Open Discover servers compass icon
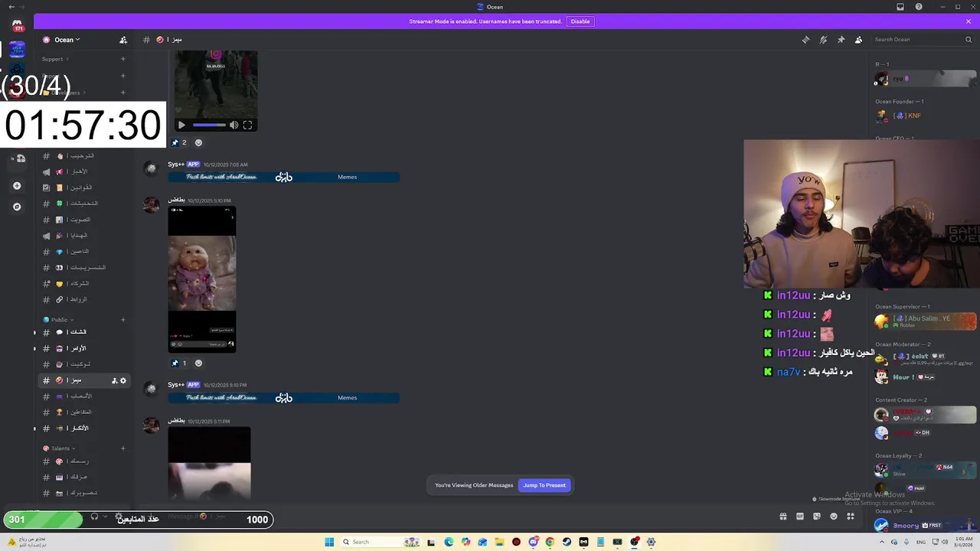The height and width of the screenshot is (551, 980). tap(17, 207)
